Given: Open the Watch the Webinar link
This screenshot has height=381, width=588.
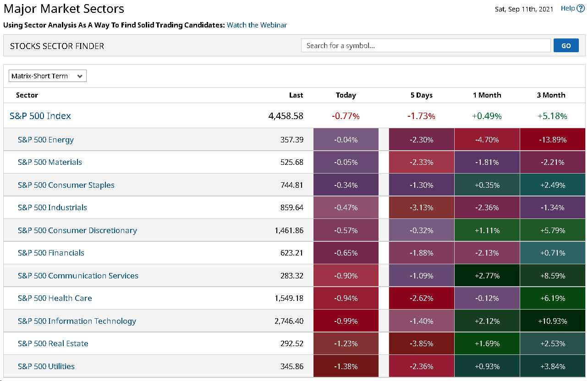Looking at the screenshot, I should coord(257,25).
